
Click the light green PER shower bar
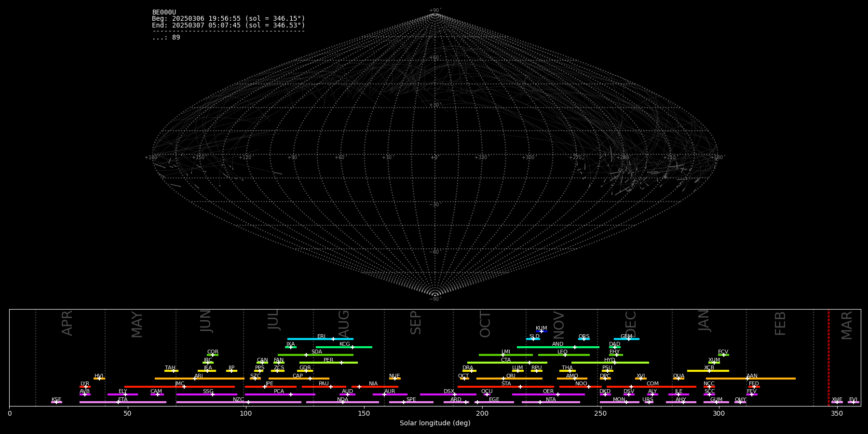pos(328,363)
